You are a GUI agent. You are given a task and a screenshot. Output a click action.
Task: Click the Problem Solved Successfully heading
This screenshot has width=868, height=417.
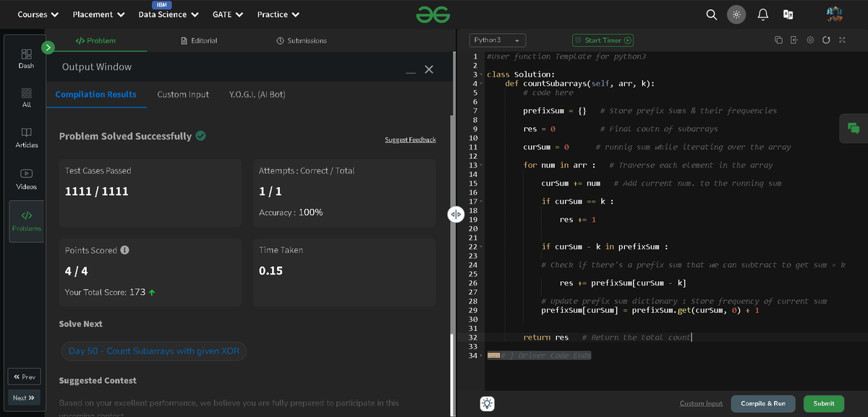click(125, 136)
